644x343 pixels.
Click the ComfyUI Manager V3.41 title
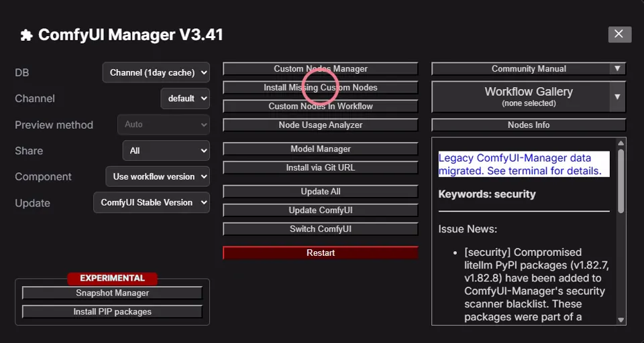point(131,35)
